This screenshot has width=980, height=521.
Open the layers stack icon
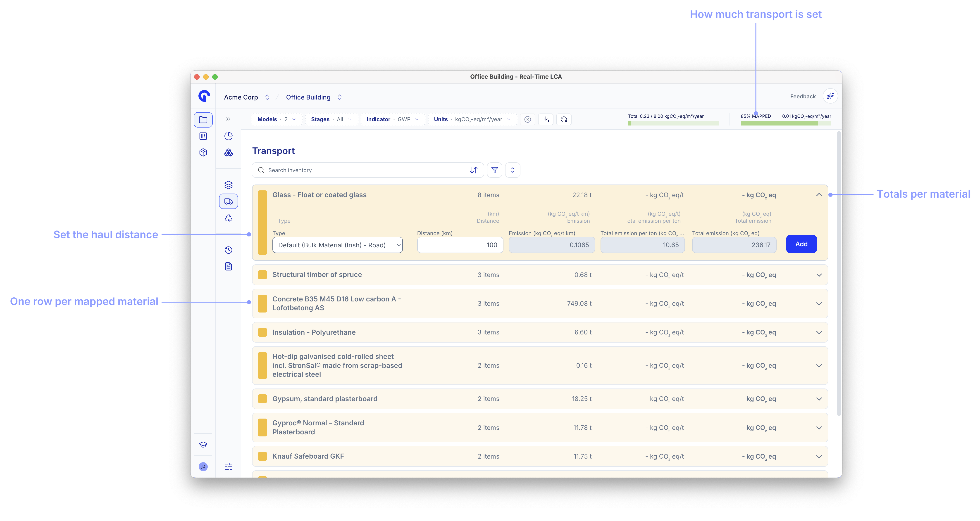tap(228, 185)
